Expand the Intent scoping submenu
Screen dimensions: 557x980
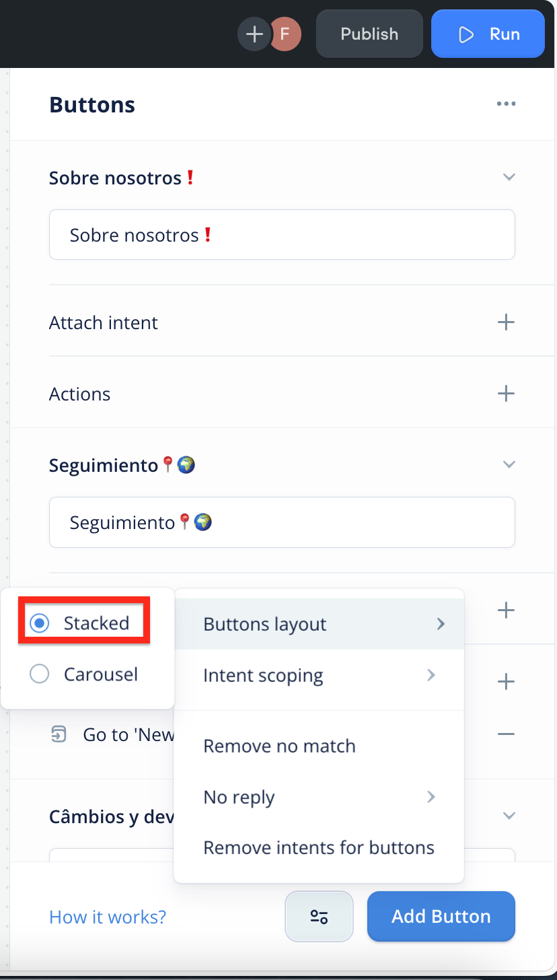coord(319,675)
